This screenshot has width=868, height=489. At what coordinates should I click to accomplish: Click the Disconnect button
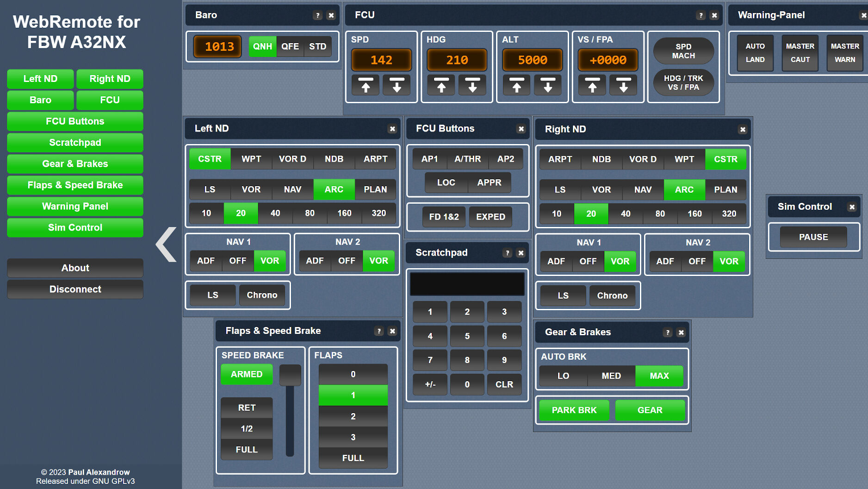point(75,289)
